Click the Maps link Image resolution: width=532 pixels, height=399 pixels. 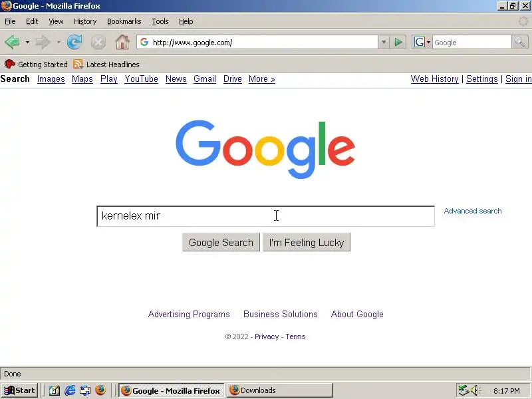click(82, 79)
